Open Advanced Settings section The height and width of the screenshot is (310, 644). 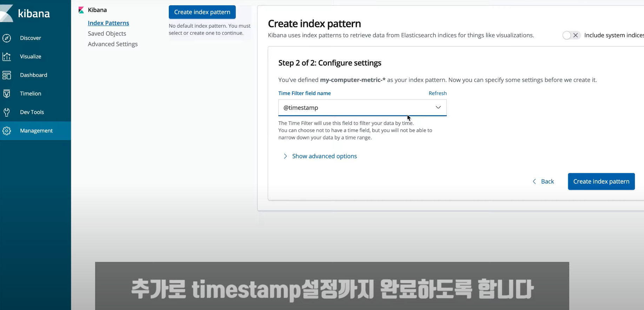pos(113,44)
